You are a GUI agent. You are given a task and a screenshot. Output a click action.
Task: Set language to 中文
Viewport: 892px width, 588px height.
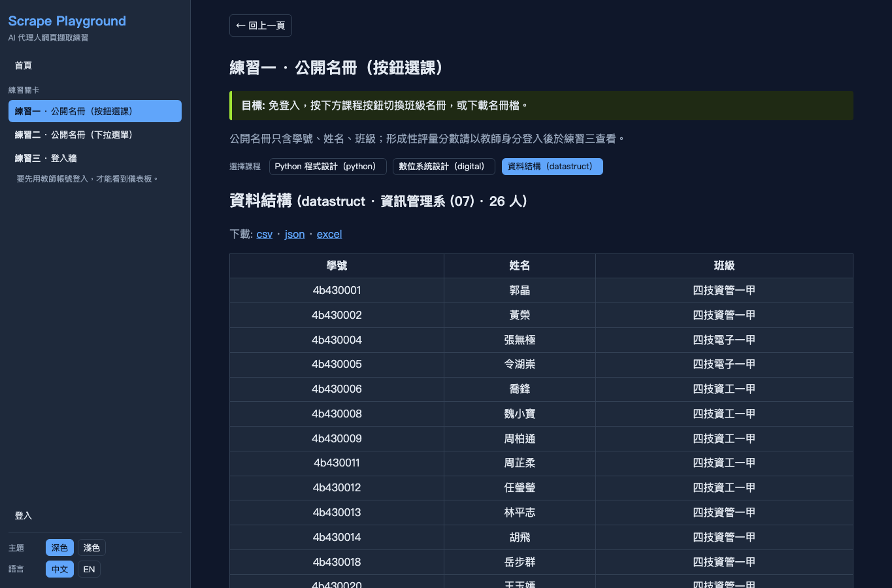pos(59,569)
